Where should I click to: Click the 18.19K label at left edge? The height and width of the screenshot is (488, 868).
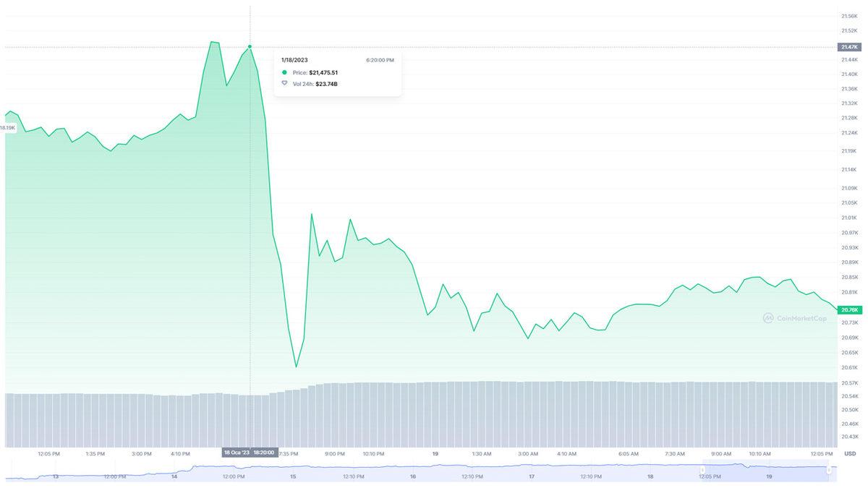click(7, 127)
